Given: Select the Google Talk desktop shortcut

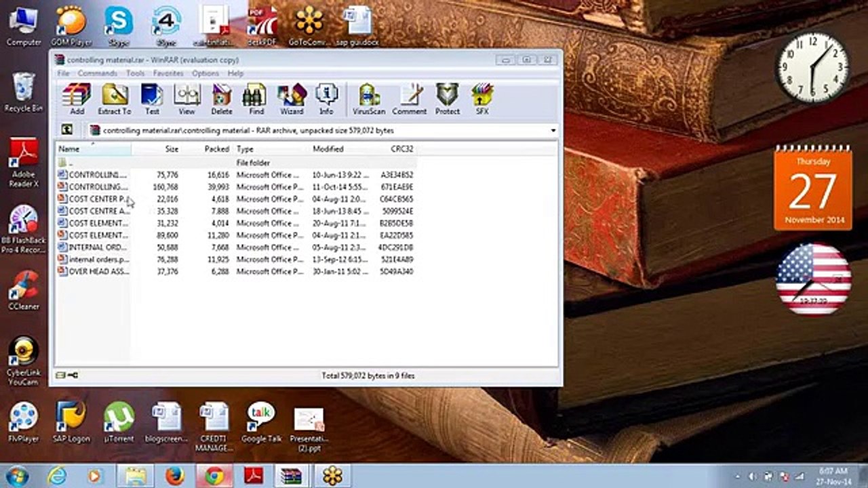Looking at the screenshot, I should (261, 422).
